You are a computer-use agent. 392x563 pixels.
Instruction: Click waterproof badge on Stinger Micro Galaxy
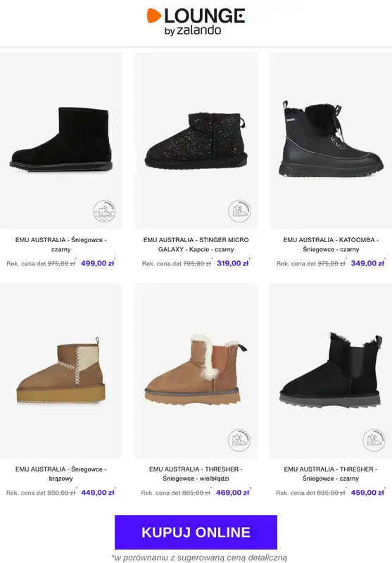239,211
